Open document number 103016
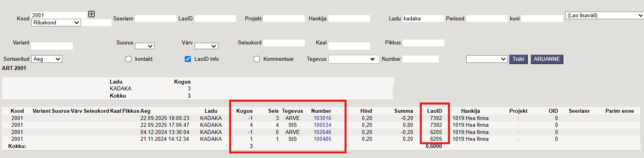 (x=322, y=118)
